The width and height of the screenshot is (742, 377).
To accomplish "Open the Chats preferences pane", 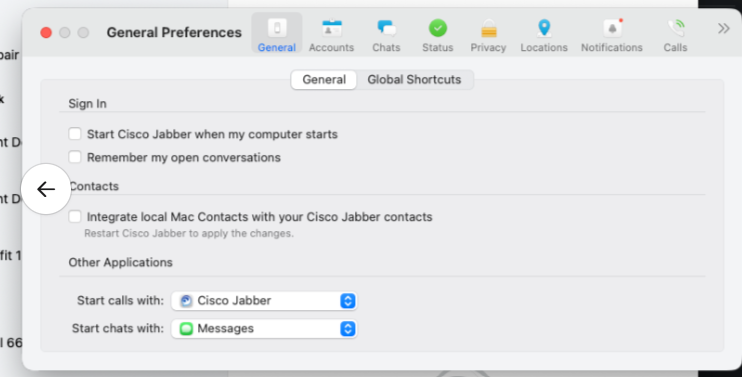I will [x=386, y=34].
